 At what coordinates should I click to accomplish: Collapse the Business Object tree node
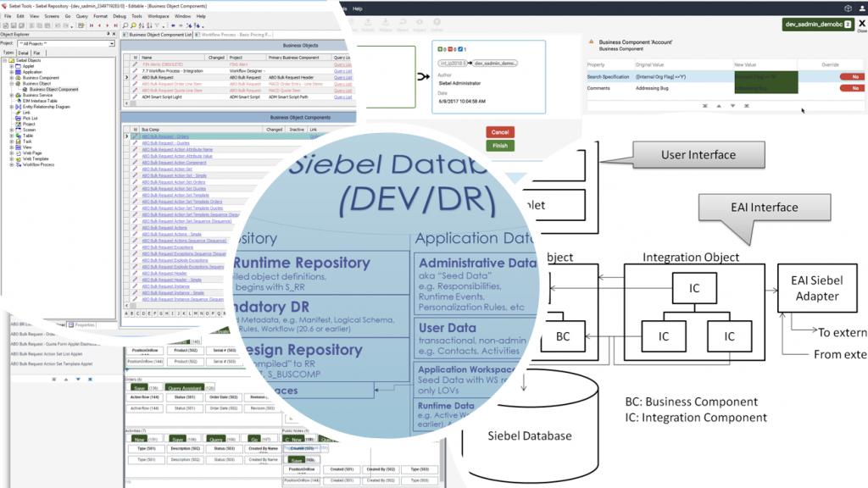12,84
